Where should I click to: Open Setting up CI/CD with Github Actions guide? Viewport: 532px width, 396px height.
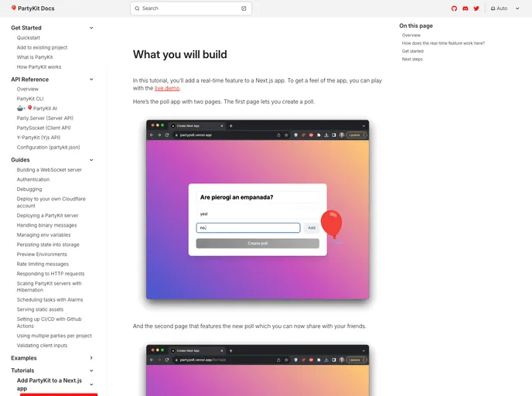(49, 323)
